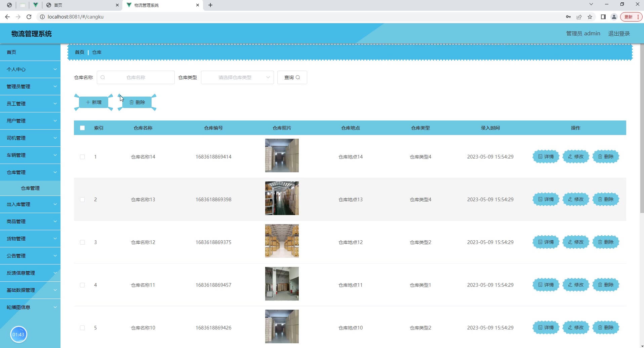Check the box for 仓库名称14 row
This screenshot has width=644, height=348.
point(82,157)
